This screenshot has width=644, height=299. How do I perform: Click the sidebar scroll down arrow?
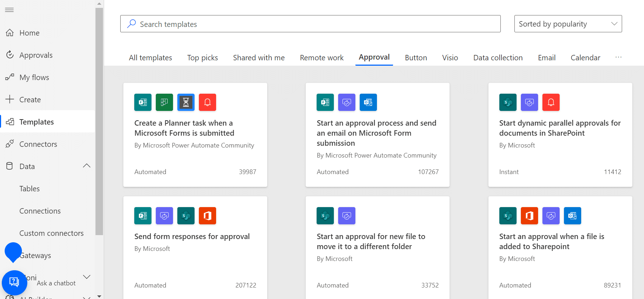coord(99,296)
